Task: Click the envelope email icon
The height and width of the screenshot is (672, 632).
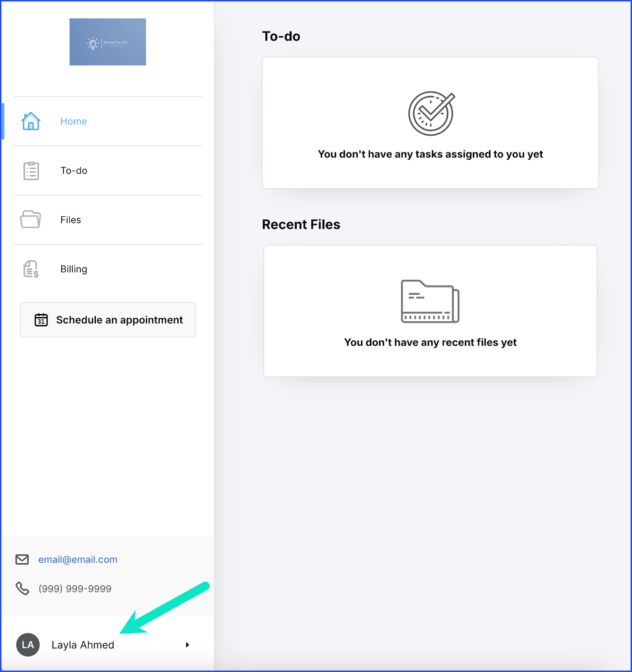Action: (x=22, y=559)
